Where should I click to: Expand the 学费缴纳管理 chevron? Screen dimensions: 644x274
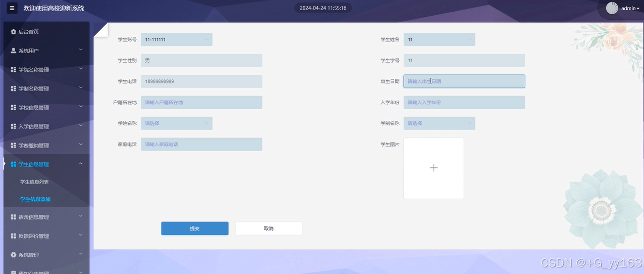81,145
